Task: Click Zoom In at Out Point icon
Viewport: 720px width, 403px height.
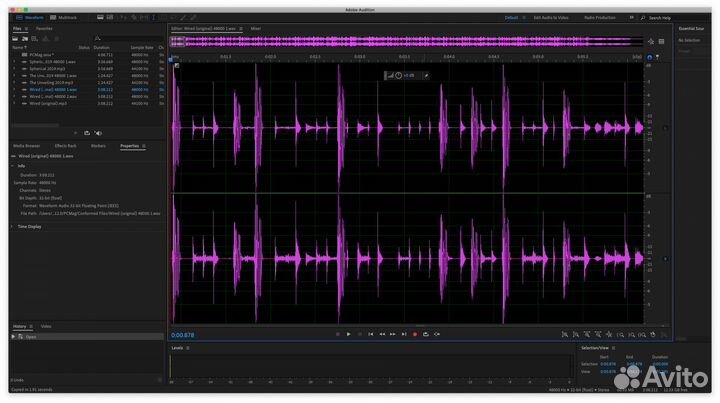Action: point(632,335)
